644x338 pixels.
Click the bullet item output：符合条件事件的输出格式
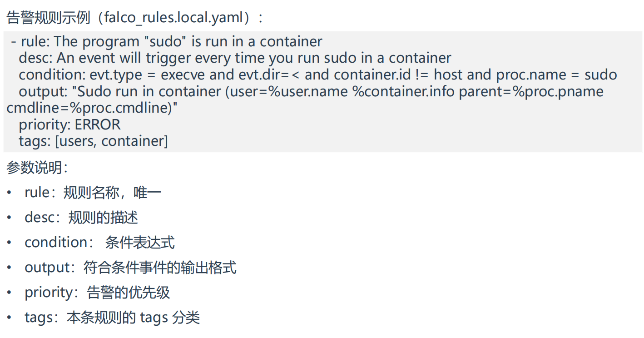click(x=130, y=267)
